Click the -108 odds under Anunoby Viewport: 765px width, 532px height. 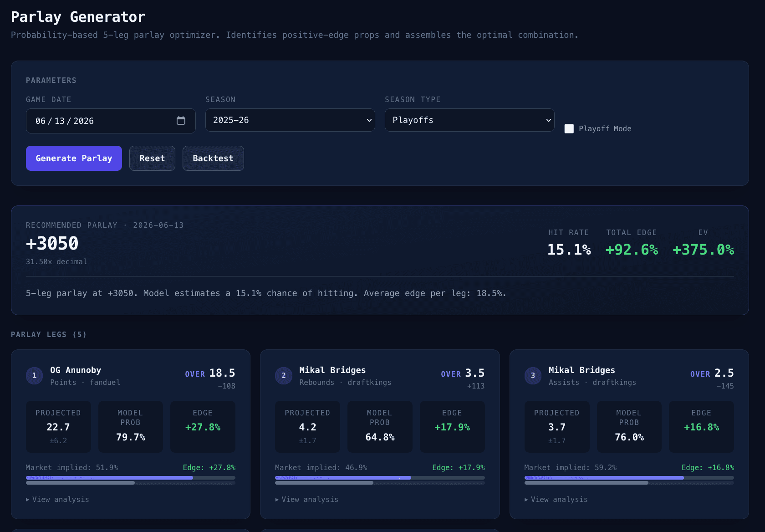226,386
